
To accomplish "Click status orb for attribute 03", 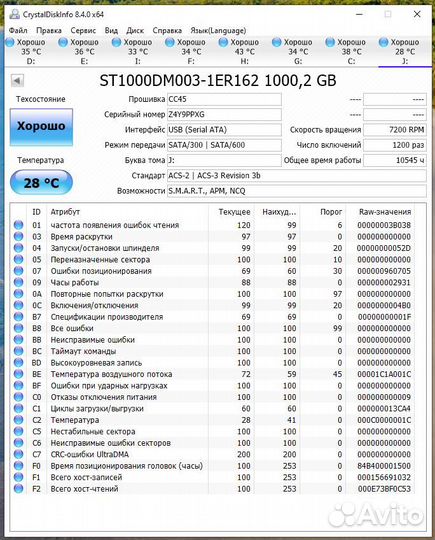I will tap(19, 237).
